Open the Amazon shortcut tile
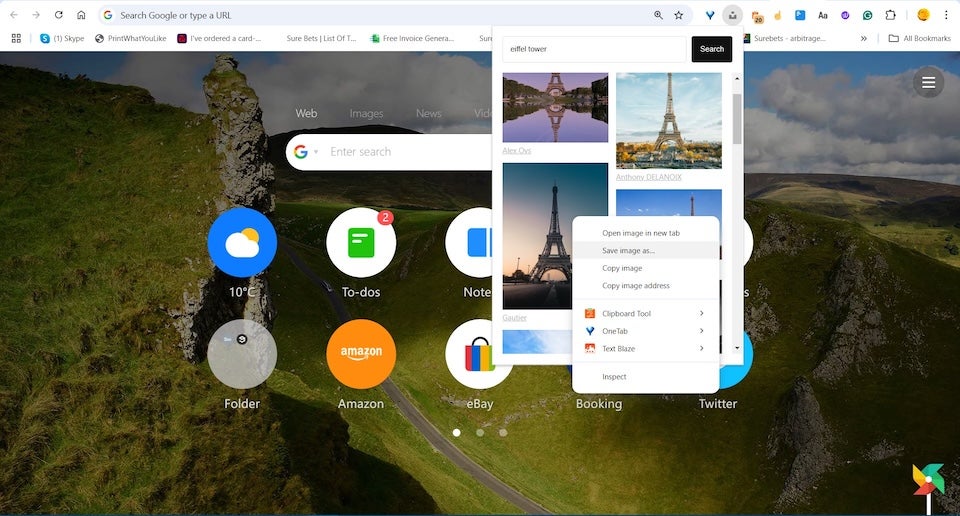This screenshot has width=960, height=516. (x=361, y=354)
